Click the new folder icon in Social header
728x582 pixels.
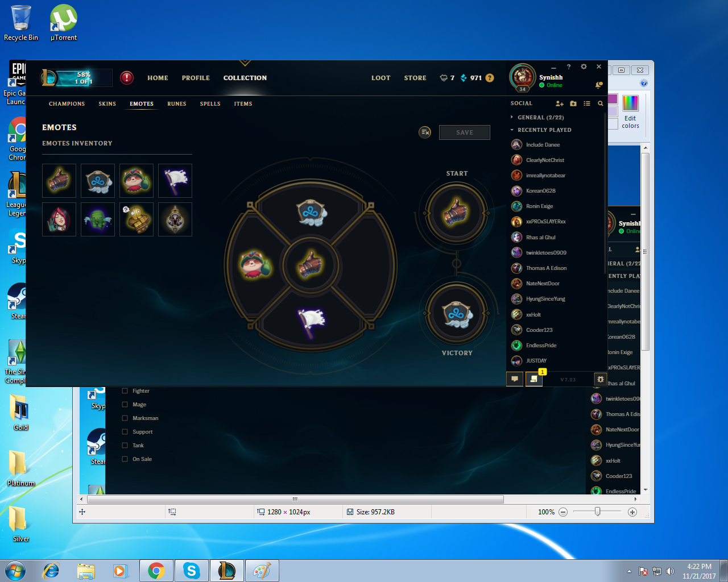(x=573, y=103)
